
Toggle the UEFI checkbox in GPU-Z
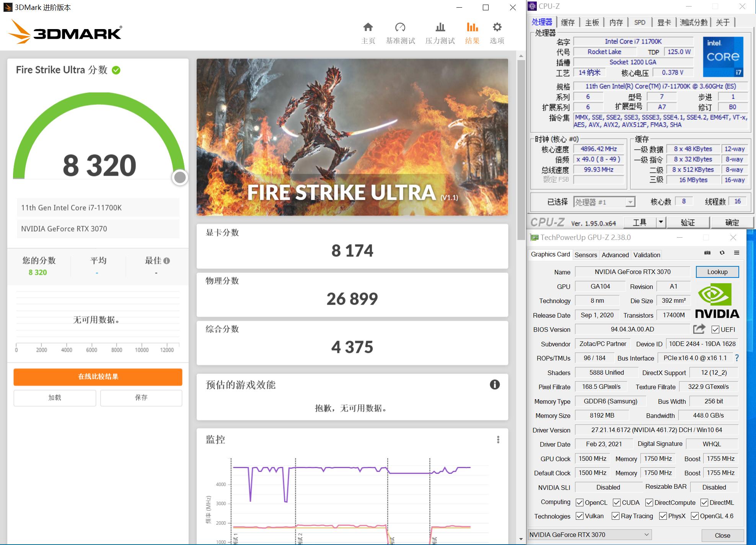tap(715, 330)
